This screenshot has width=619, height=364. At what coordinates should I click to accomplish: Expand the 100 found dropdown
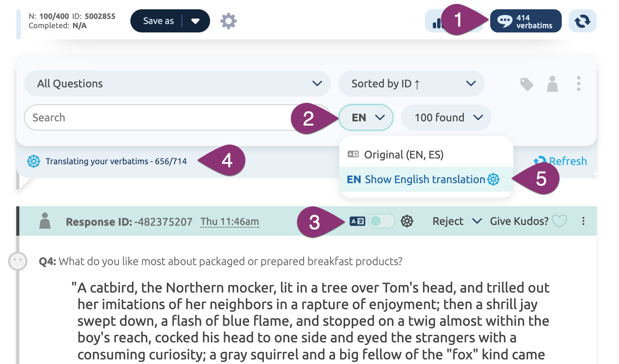[x=446, y=117]
